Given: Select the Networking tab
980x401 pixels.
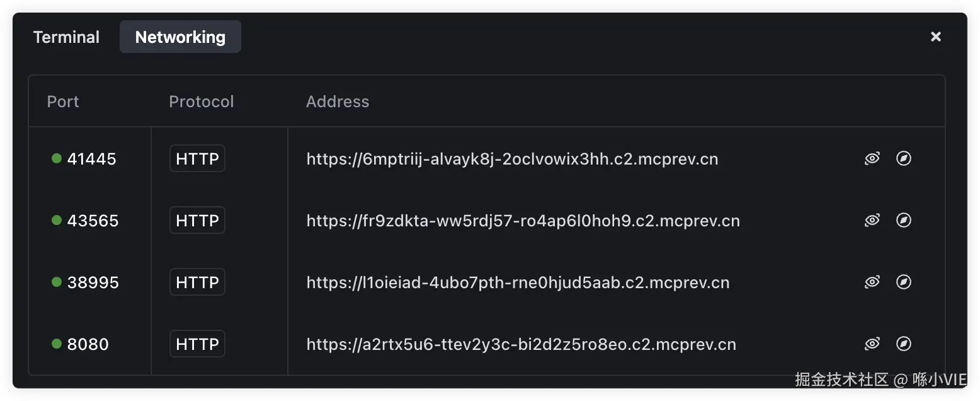Looking at the screenshot, I should click(180, 37).
